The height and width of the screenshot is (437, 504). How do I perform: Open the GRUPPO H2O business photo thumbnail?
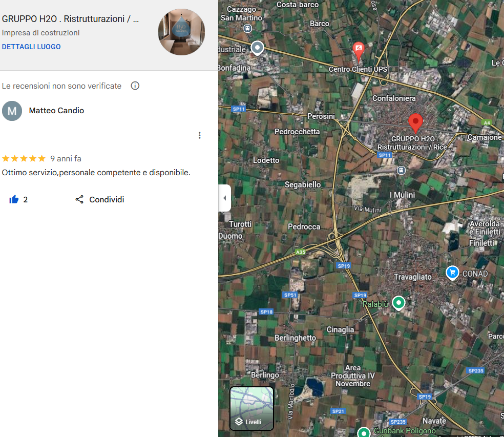[182, 32]
